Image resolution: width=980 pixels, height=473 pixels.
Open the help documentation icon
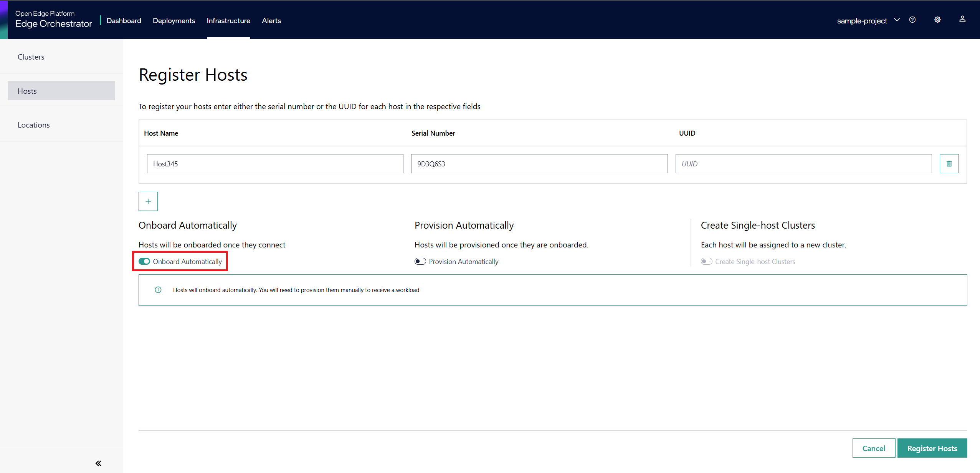click(x=912, y=20)
